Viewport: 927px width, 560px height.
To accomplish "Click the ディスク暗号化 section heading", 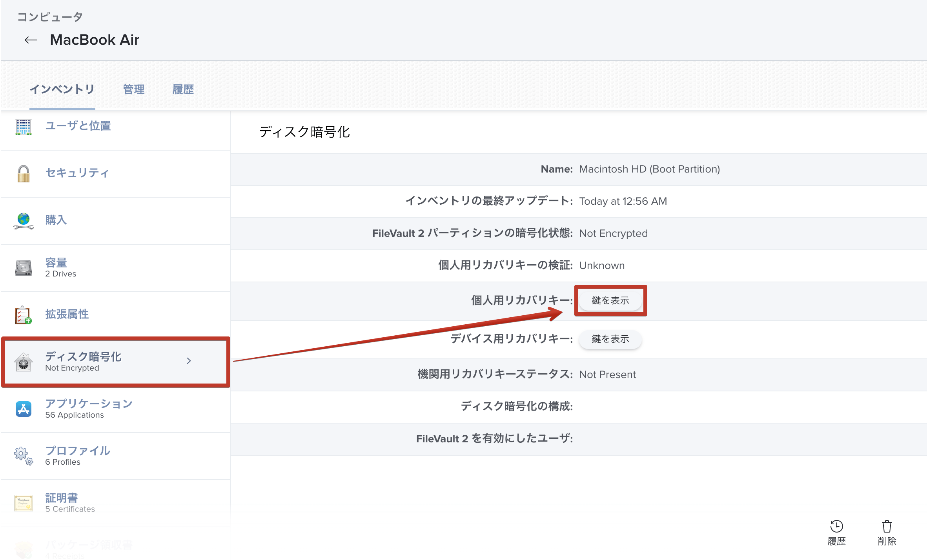I will coord(304,132).
